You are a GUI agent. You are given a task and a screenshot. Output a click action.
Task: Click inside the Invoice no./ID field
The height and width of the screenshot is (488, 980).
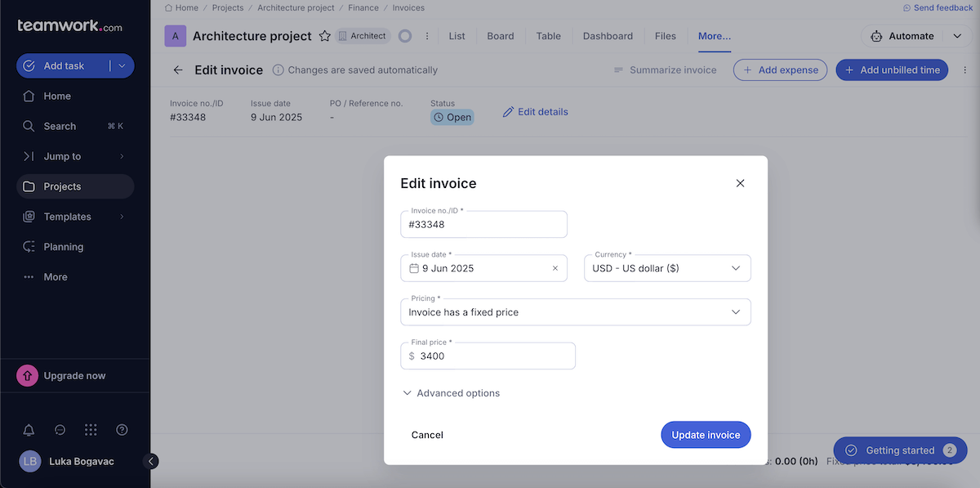pyautogui.click(x=483, y=223)
